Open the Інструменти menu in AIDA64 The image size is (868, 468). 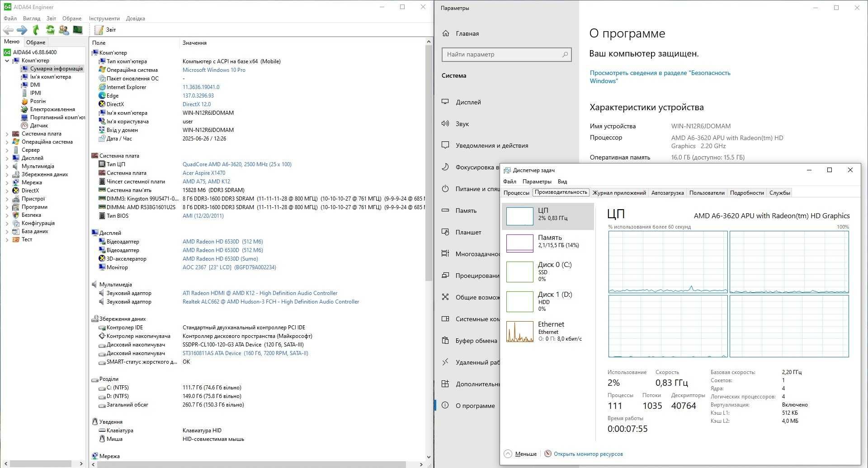coord(104,19)
